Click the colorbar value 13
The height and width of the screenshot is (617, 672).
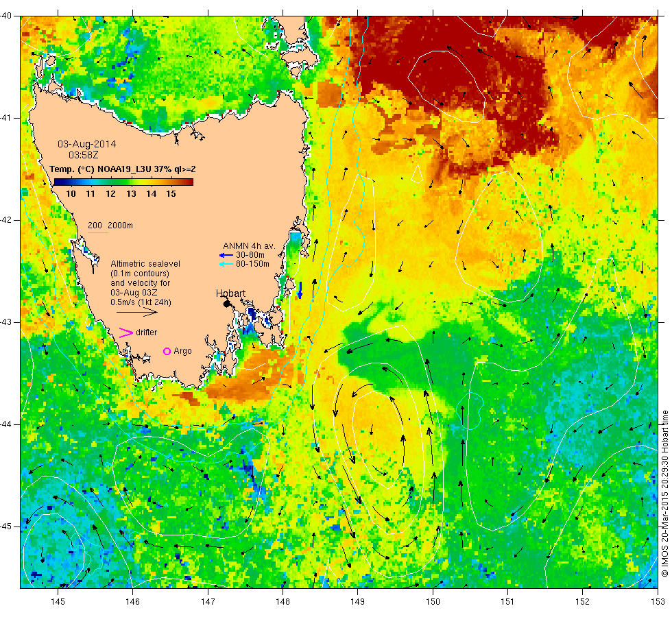(x=131, y=194)
